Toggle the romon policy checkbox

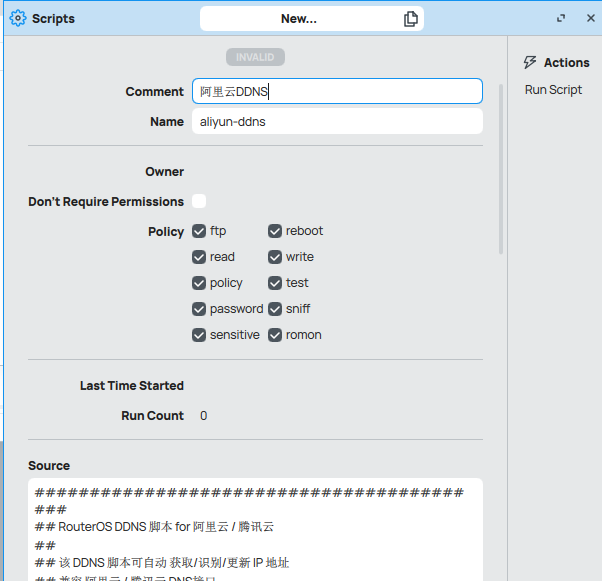(275, 335)
